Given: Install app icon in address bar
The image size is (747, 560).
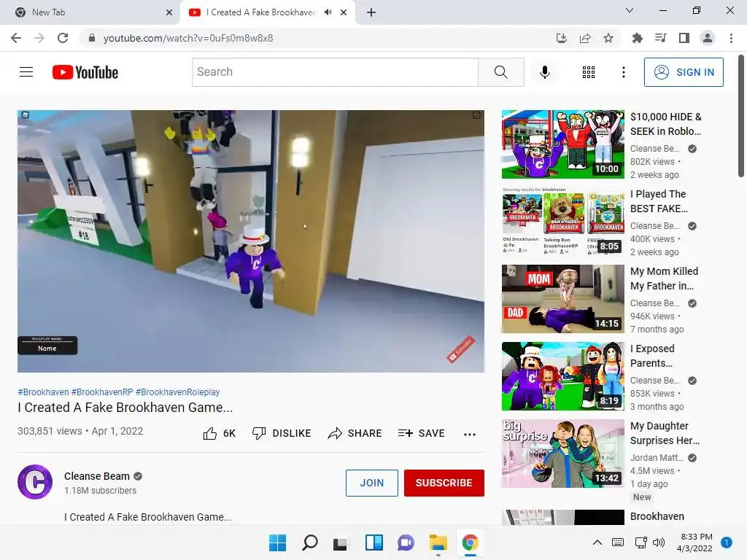Looking at the screenshot, I should point(562,38).
